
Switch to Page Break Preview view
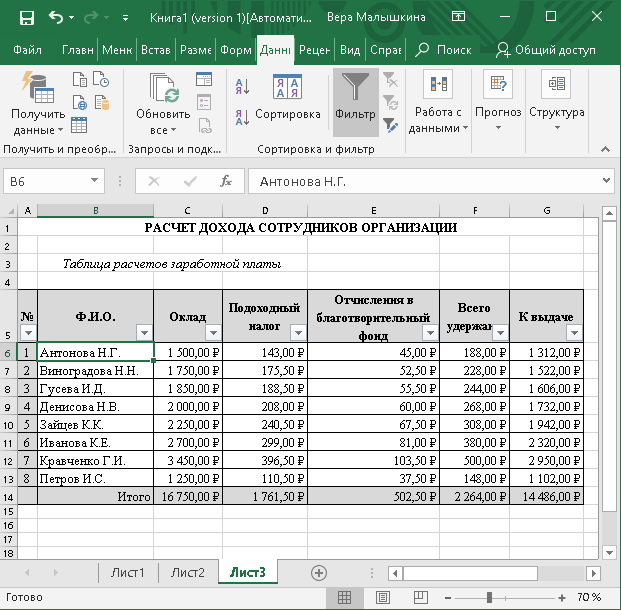[419, 597]
